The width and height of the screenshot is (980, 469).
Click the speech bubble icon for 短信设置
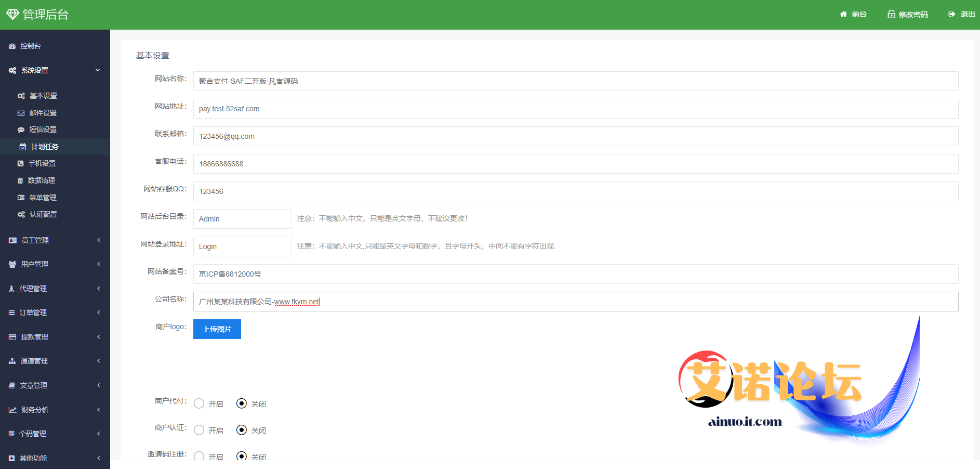point(21,130)
